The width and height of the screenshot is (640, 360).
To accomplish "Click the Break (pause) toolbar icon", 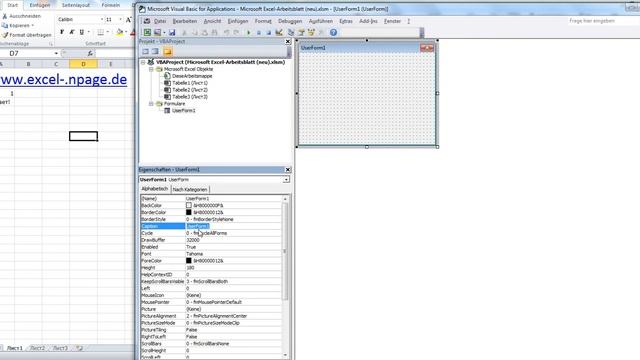I will tap(258, 32).
